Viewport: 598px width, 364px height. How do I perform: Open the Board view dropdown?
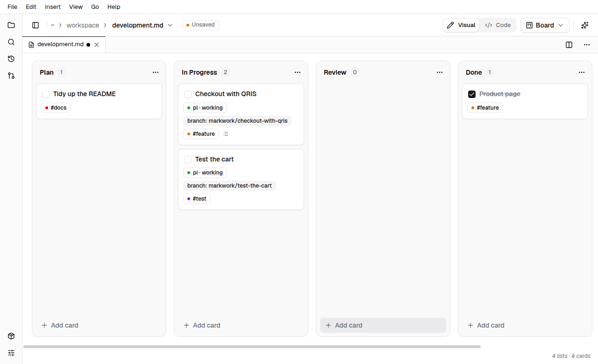pyautogui.click(x=545, y=25)
